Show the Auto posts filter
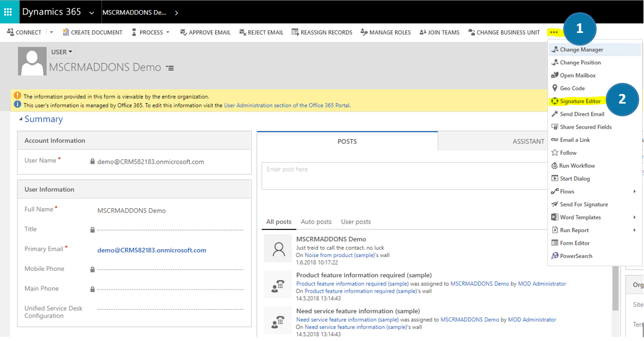This screenshot has width=644, height=341. pos(316,222)
